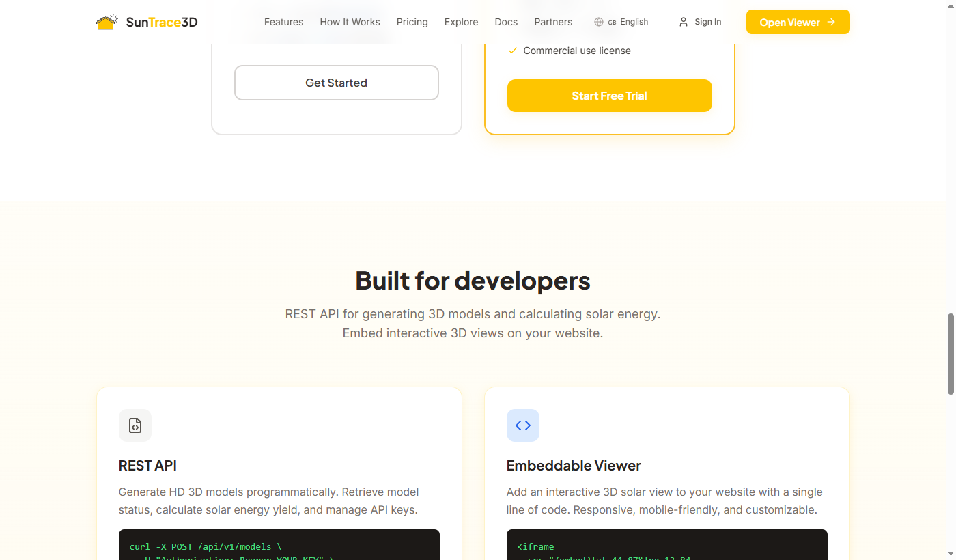Open the Explore page
Viewport: 956px width, 560px height.
pyautogui.click(x=461, y=21)
